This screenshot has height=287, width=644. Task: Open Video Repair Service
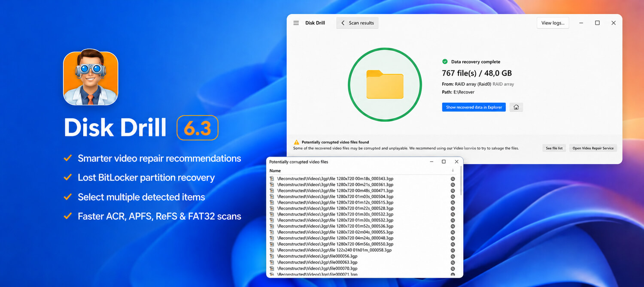pyautogui.click(x=593, y=148)
